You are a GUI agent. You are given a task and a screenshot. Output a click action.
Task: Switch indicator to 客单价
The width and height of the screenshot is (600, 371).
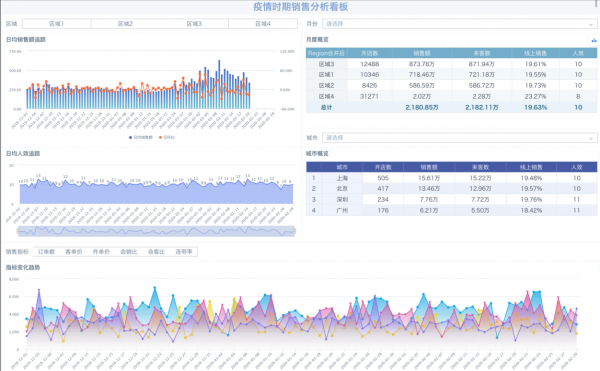74,252
